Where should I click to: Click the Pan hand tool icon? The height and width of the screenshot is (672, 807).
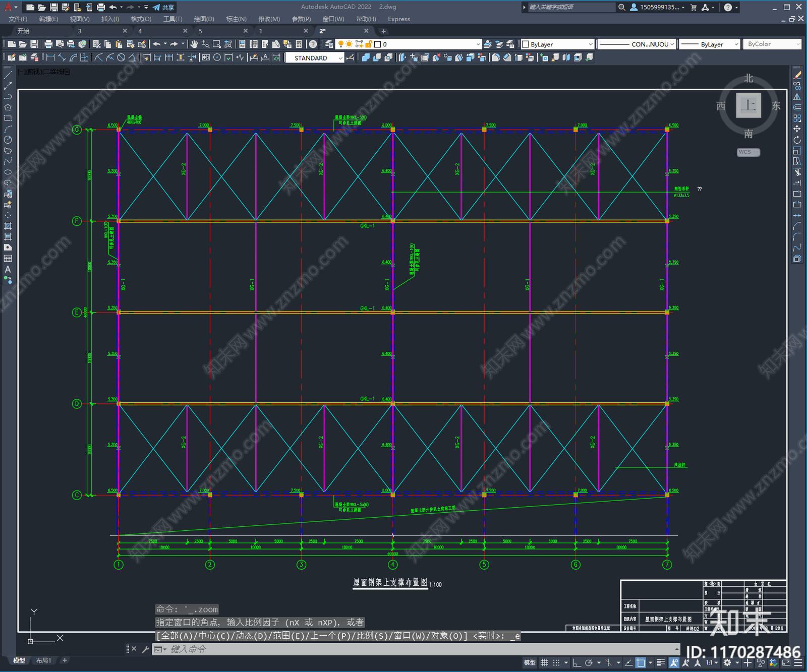coord(194,44)
